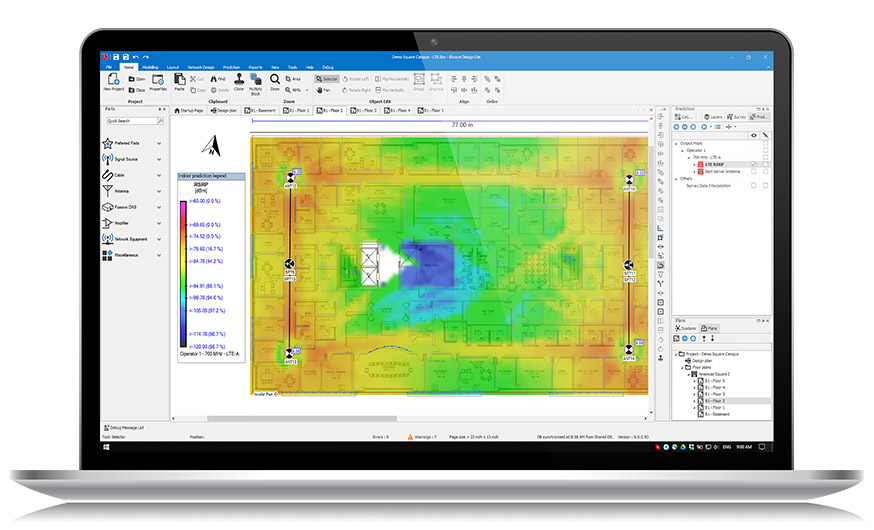Viewport: 874px width, 530px height.
Task: Toggle Survey Data Interpolation visibility checkbox
Action: coord(754,186)
